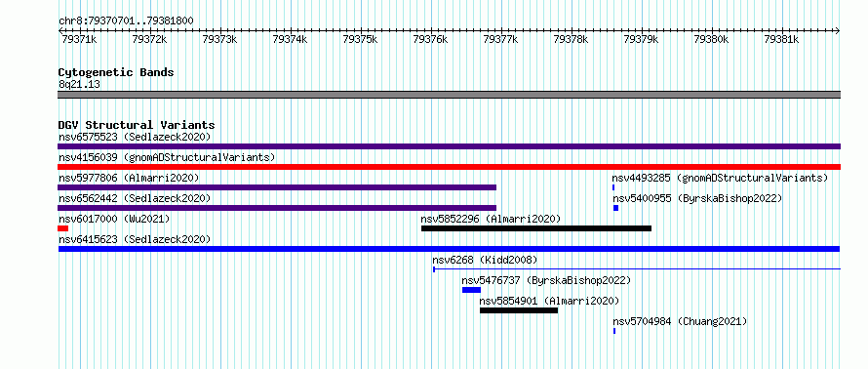Image resolution: width=868 pixels, height=369 pixels.
Task: Click the 79374k ruler position
Action: tap(290, 39)
